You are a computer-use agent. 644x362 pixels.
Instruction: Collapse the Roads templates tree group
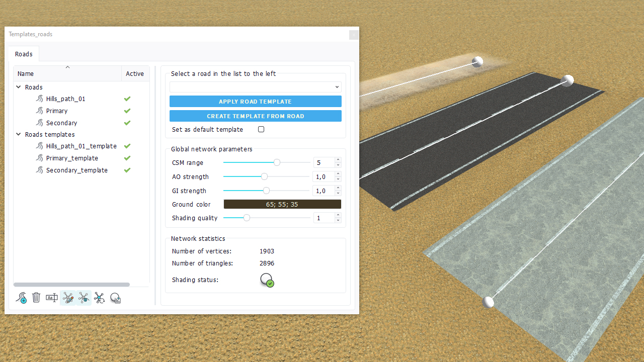click(x=19, y=135)
